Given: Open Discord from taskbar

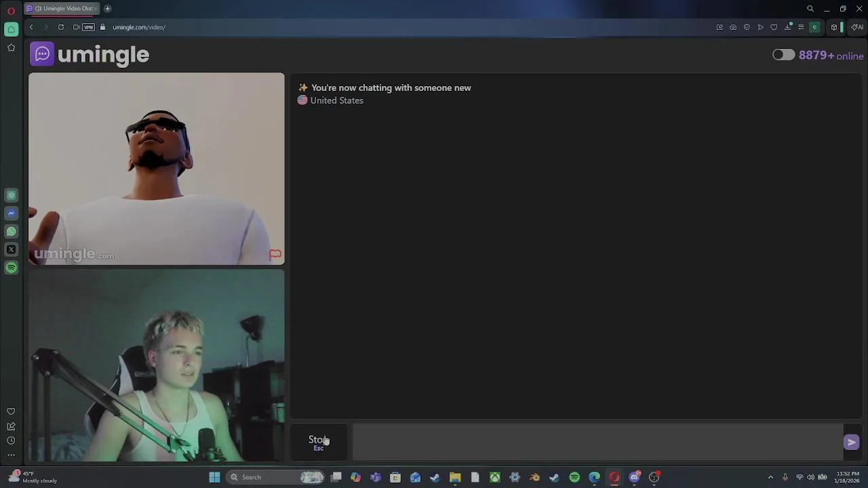Looking at the screenshot, I should pos(634,477).
